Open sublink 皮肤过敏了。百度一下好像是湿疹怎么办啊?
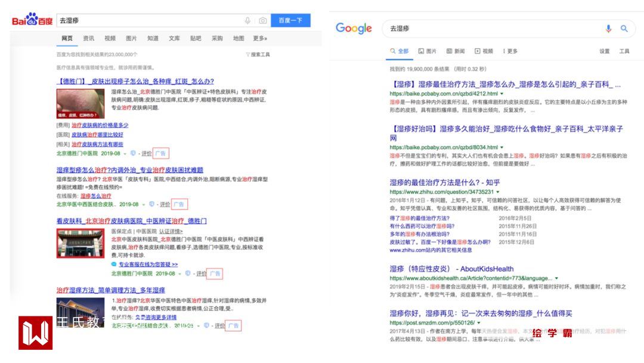Viewport: 644px width, 363px height. coord(440,242)
